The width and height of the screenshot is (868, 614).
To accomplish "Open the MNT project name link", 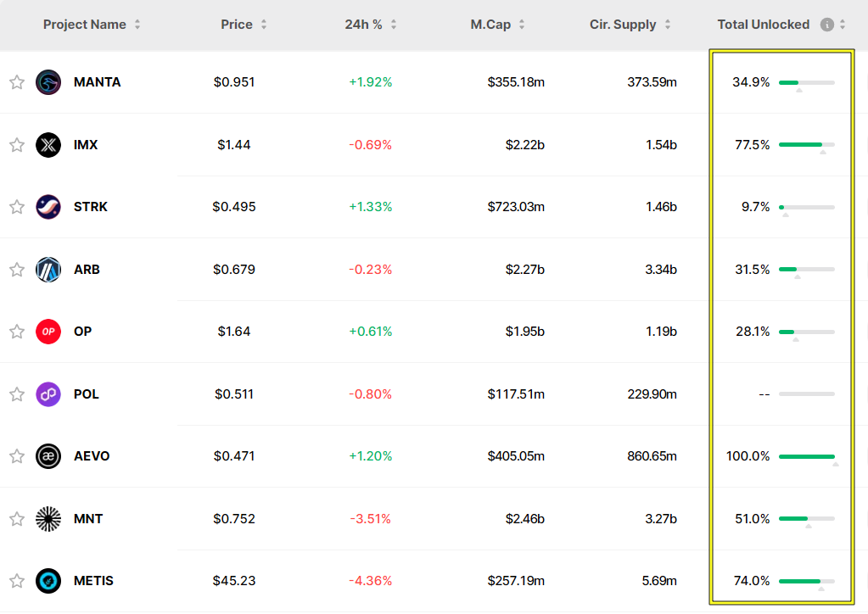I will (x=88, y=519).
